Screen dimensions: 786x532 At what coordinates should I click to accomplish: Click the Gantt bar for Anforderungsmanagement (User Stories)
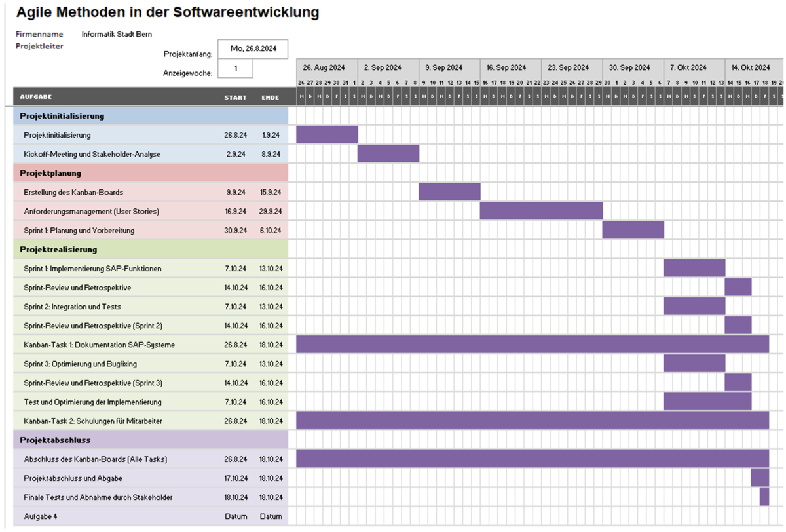pyautogui.click(x=541, y=211)
